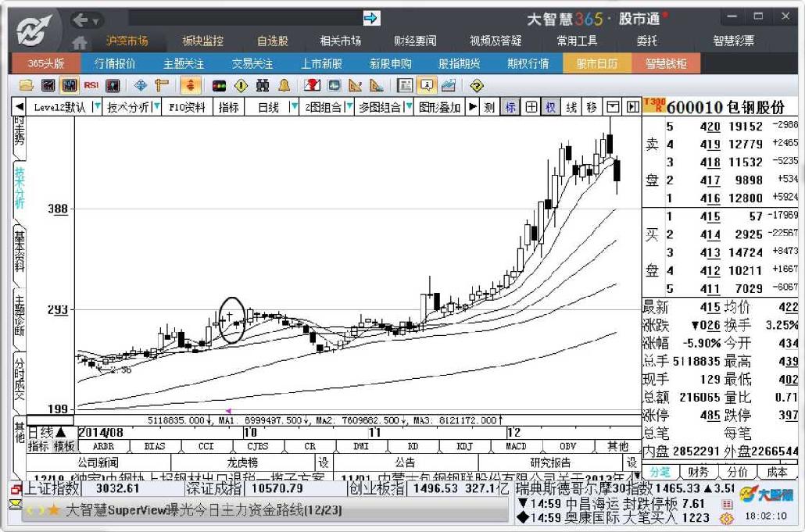Screen dimensions: 805x532
Task: Toggle the 指标 bottom selector
Action: [x=38, y=446]
